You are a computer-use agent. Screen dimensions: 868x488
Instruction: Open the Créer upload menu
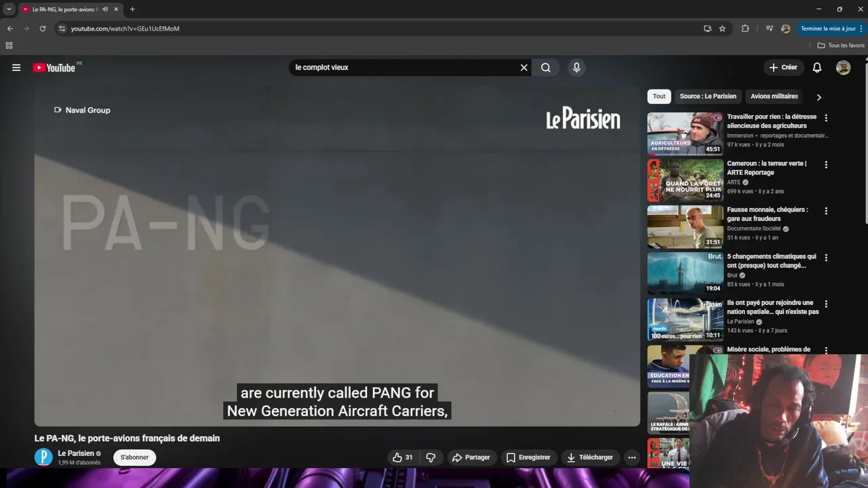click(783, 68)
